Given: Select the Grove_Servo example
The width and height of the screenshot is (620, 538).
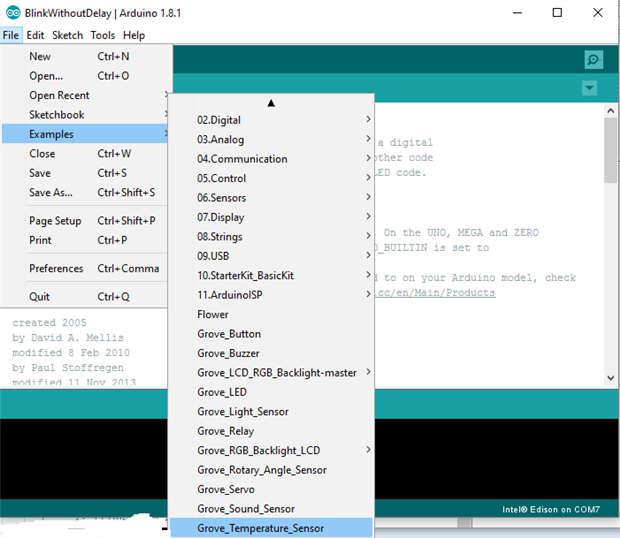Looking at the screenshot, I should tap(226, 489).
